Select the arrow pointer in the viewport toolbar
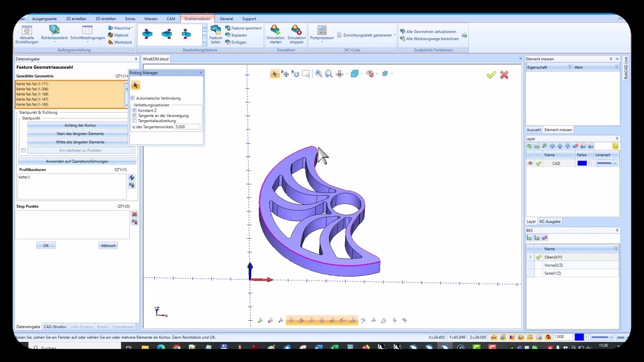 [274, 74]
